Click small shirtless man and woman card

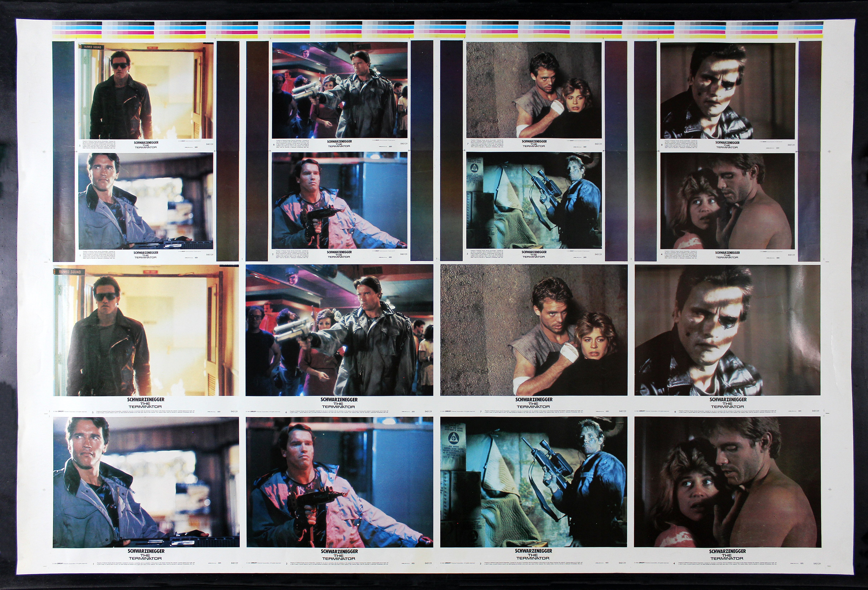click(x=727, y=201)
